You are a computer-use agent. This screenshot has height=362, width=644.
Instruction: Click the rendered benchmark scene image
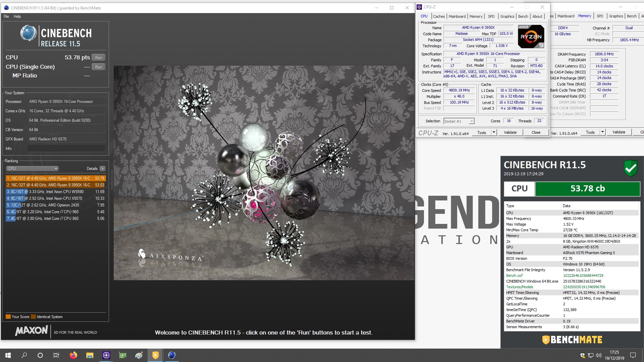(264, 173)
